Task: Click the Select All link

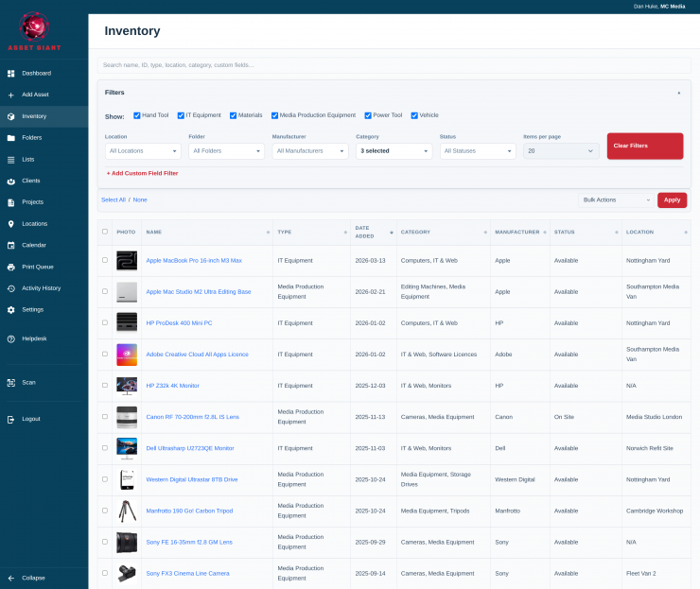Action: pyautogui.click(x=114, y=199)
